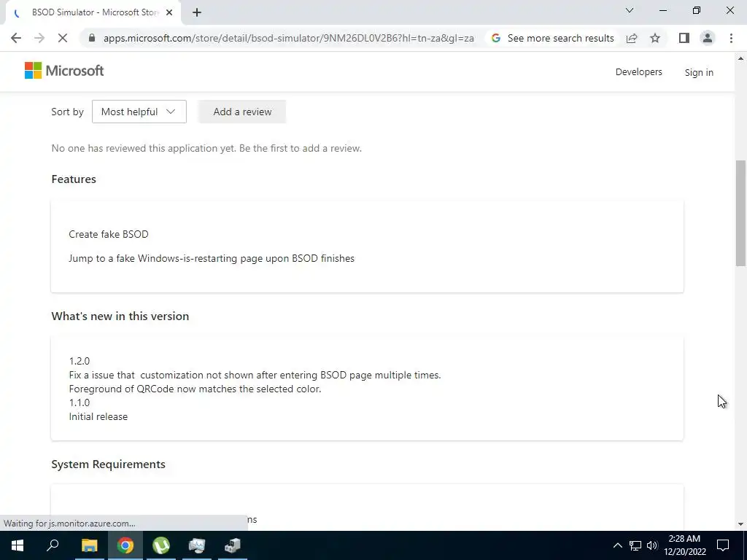Click 'Jump to a fake Windows-is-restarting page' text
This screenshot has height=560, width=747.
click(x=212, y=259)
